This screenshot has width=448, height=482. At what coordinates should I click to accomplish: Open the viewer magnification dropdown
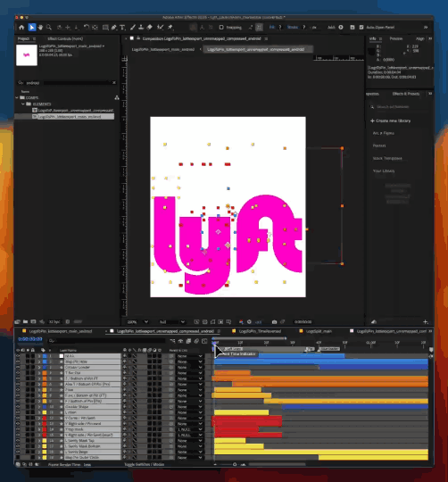click(138, 322)
